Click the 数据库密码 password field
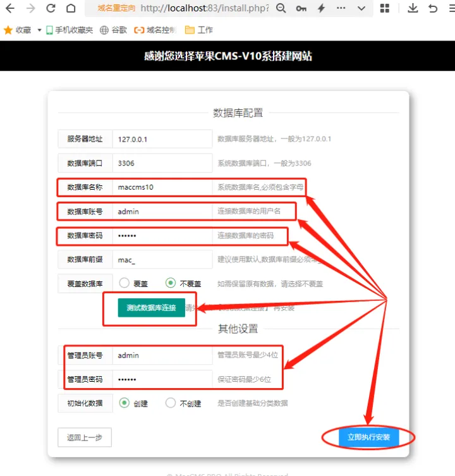 [x=162, y=236]
